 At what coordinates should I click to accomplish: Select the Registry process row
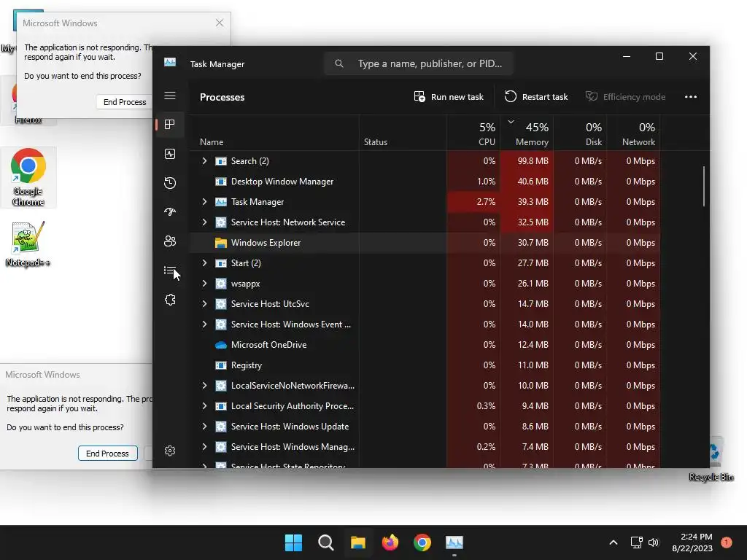[x=424, y=365]
